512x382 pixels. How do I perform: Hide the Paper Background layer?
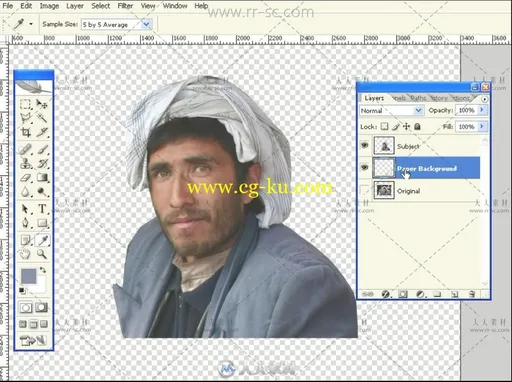point(365,168)
